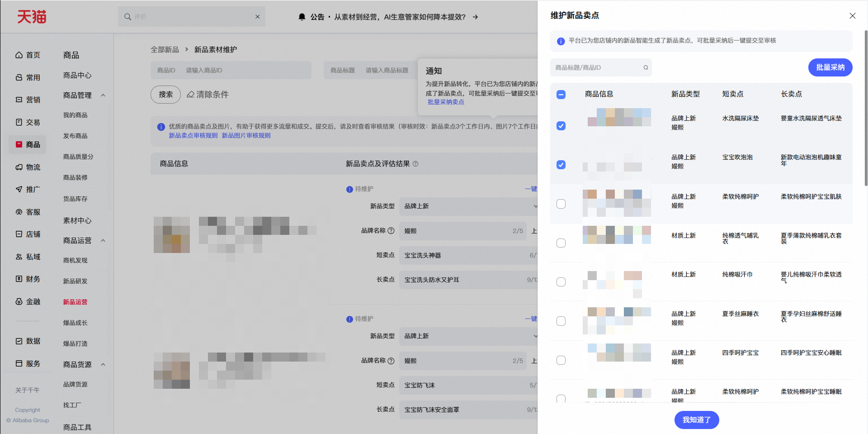Clear the top search box with X icon

[x=257, y=17]
